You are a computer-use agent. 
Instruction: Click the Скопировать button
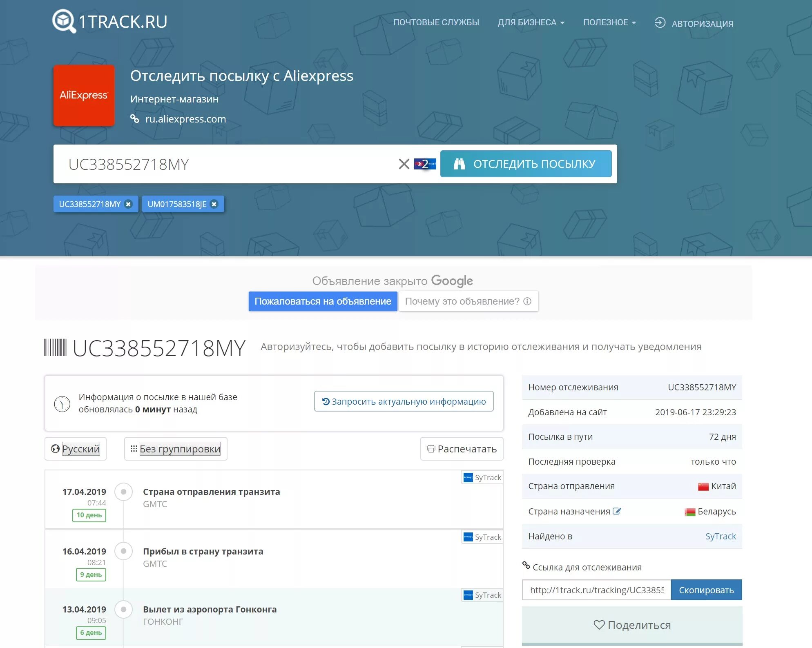pyautogui.click(x=707, y=590)
